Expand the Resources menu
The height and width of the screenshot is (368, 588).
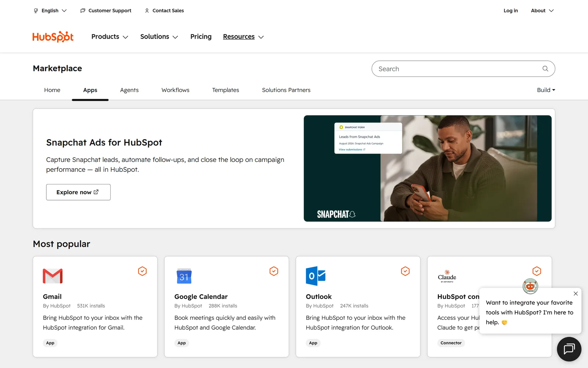pos(243,37)
